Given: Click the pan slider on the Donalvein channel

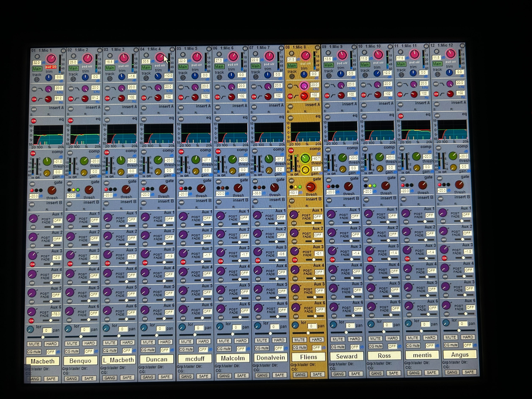Looking at the screenshot, I should (x=271, y=334).
